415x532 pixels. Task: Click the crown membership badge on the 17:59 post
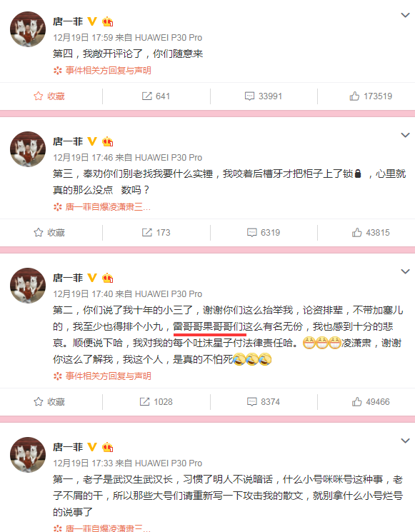point(108,21)
